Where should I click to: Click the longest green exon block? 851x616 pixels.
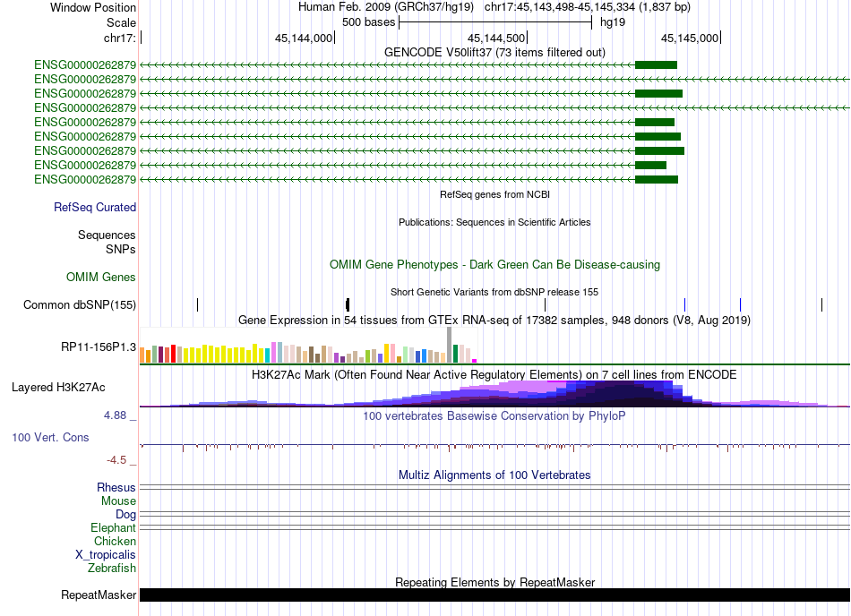659,150
